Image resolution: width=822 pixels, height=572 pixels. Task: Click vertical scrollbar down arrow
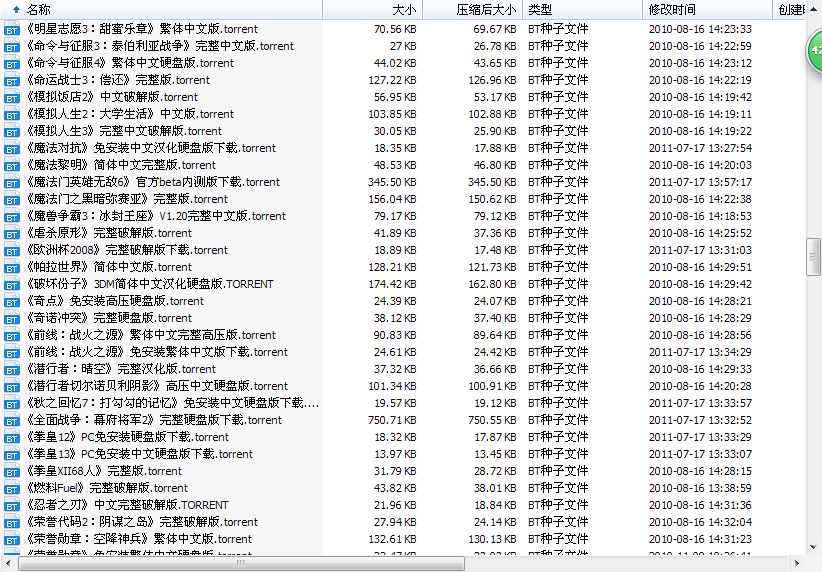[814, 547]
